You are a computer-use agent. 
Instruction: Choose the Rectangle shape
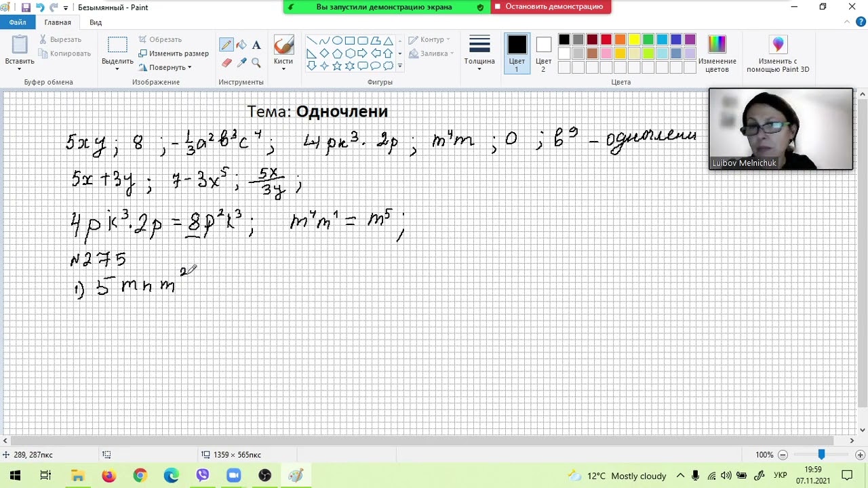[x=350, y=41]
